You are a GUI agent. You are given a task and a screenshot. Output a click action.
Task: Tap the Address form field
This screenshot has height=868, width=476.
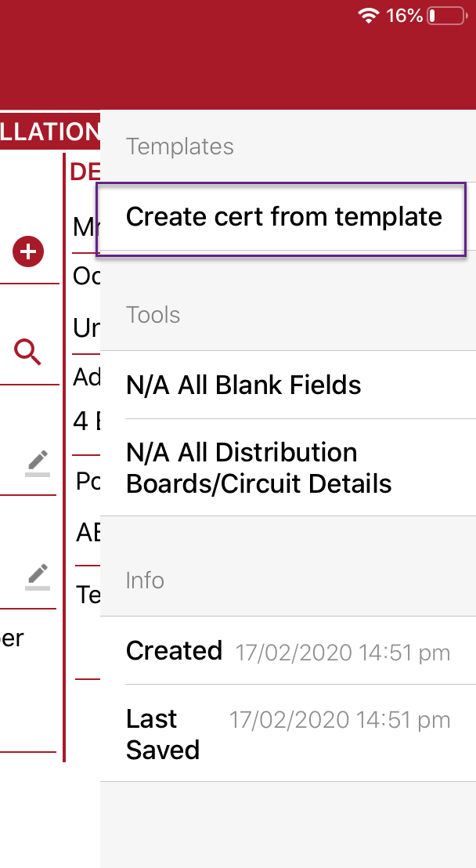point(86,377)
